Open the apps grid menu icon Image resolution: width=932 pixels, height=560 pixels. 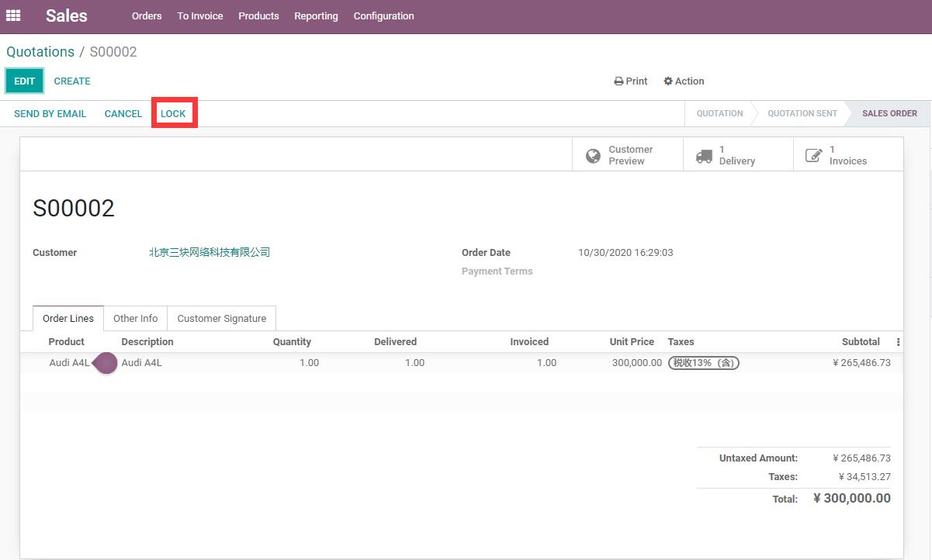point(13,16)
